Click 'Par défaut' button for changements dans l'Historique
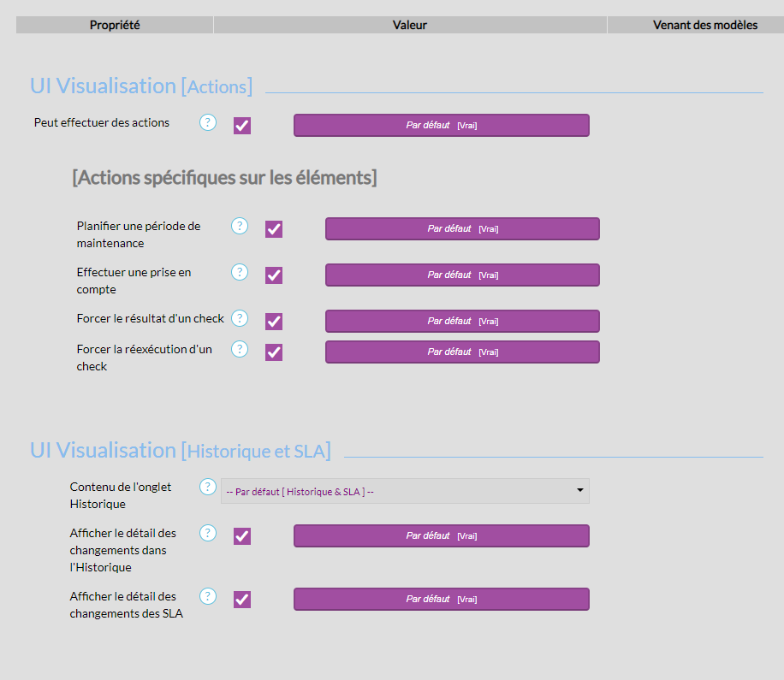784x680 pixels. pos(441,535)
